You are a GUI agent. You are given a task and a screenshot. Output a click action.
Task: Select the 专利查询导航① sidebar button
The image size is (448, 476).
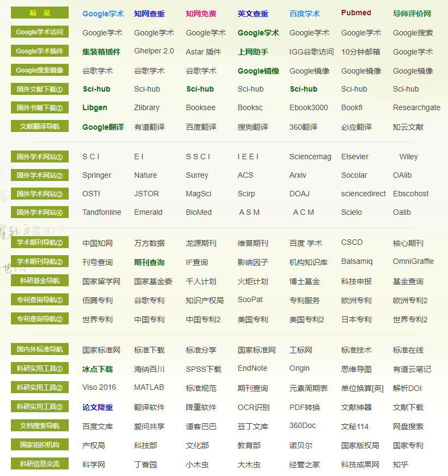[39, 299]
